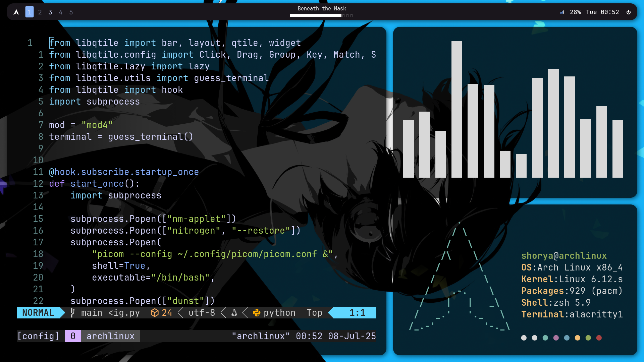Place cursor on "terminal = guess_terminal()"

121,137
